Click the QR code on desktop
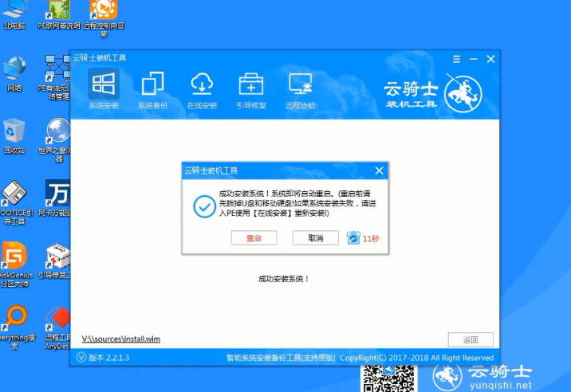The height and width of the screenshot is (392, 571). (x=389, y=378)
